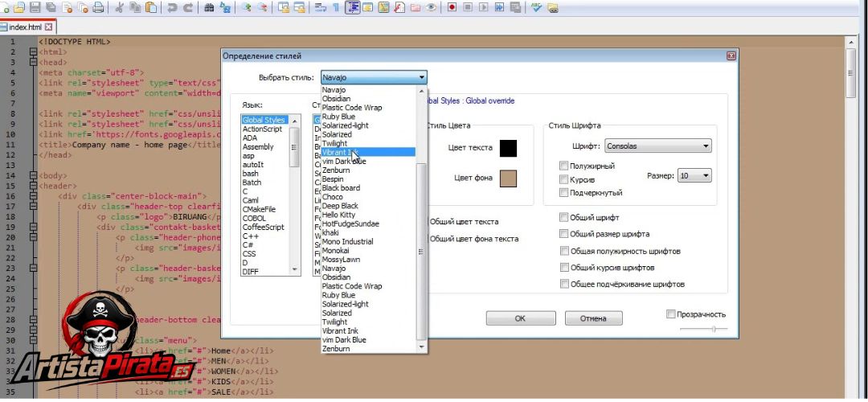Tick Общее подчёркивание шрифтов checkbox
868x402 pixels.
(x=564, y=284)
